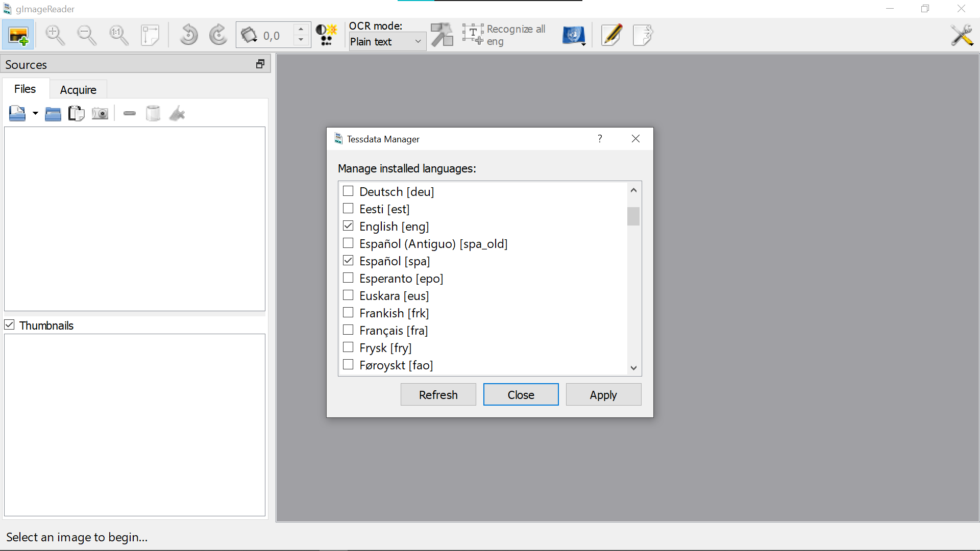This screenshot has width=980, height=551.
Task: Take a screenshot with the camera icon
Action: pos(100,113)
